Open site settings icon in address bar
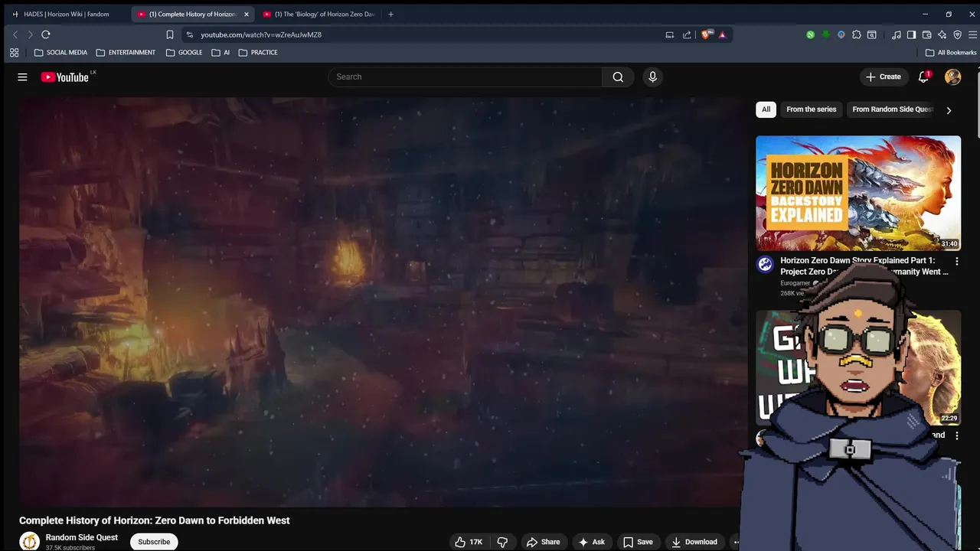Viewport: 980px width, 551px height. [x=190, y=34]
